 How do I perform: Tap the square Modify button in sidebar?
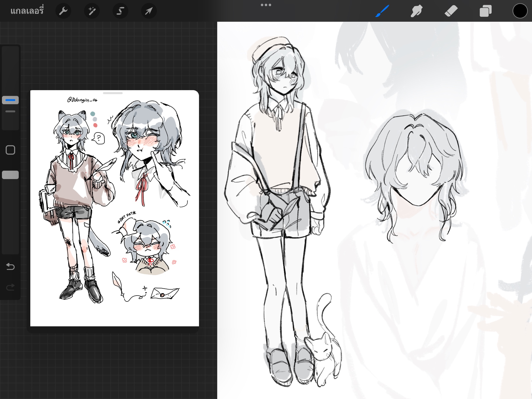10,150
